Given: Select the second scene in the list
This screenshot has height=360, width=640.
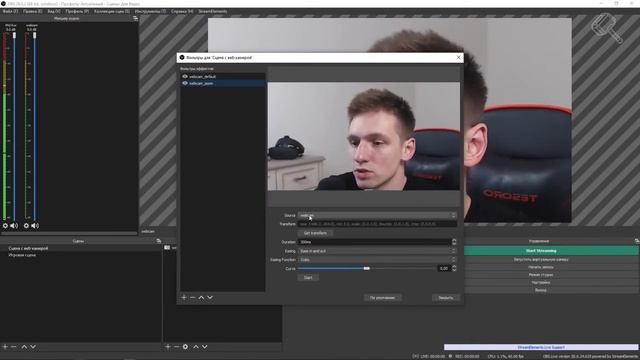Looking at the screenshot, I should (81, 255).
